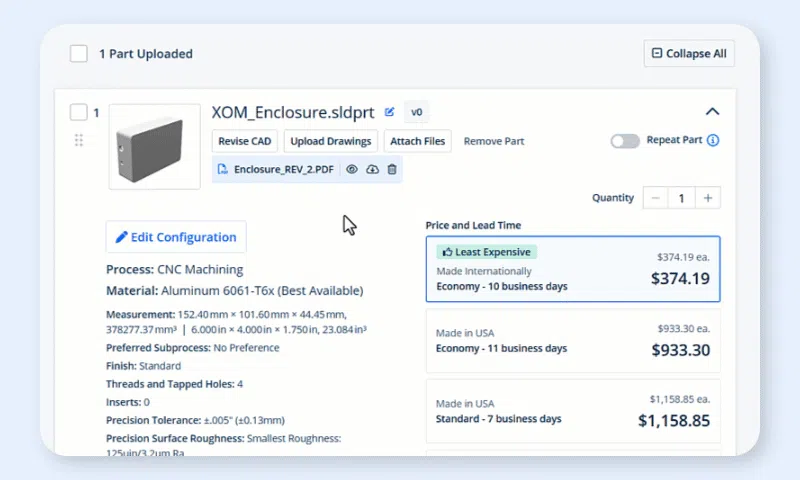800x480 pixels.
Task: Grab the drag handle dots for part 1
Action: pyautogui.click(x=79, y=140)
